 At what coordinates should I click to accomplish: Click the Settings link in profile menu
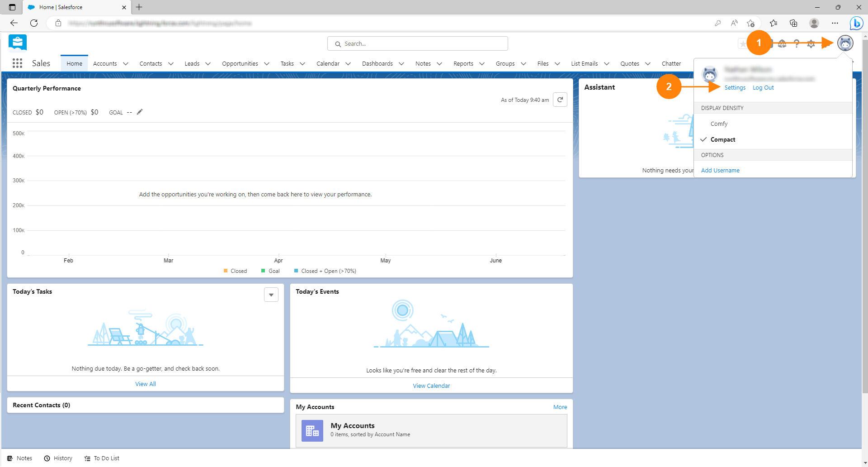pos(735,88)
